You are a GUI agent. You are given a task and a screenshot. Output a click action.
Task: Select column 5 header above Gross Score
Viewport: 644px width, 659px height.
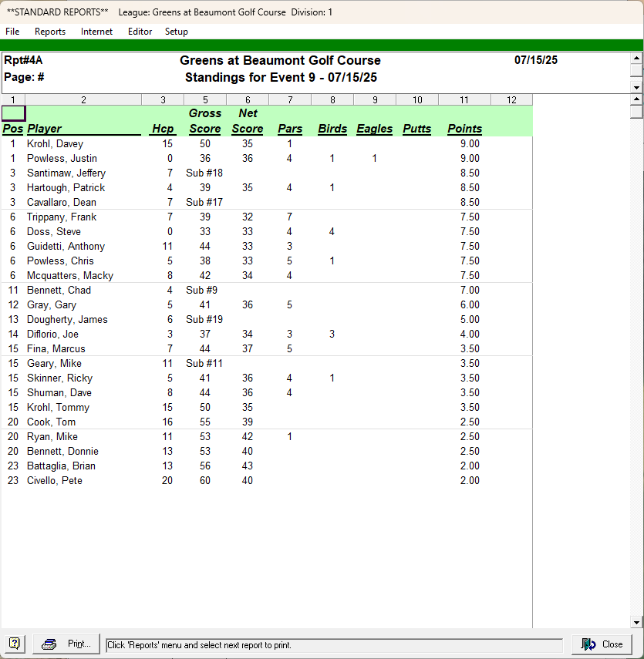pos(205,99)
